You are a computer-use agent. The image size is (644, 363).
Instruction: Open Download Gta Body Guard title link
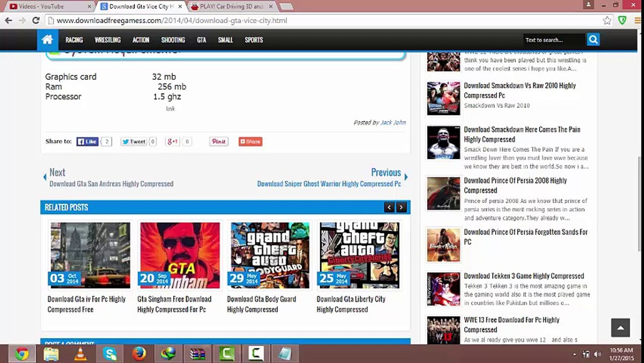(x=262, y=304)
